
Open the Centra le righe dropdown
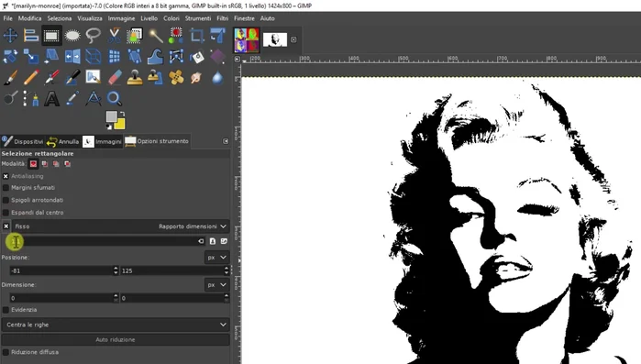pos(116,325)
